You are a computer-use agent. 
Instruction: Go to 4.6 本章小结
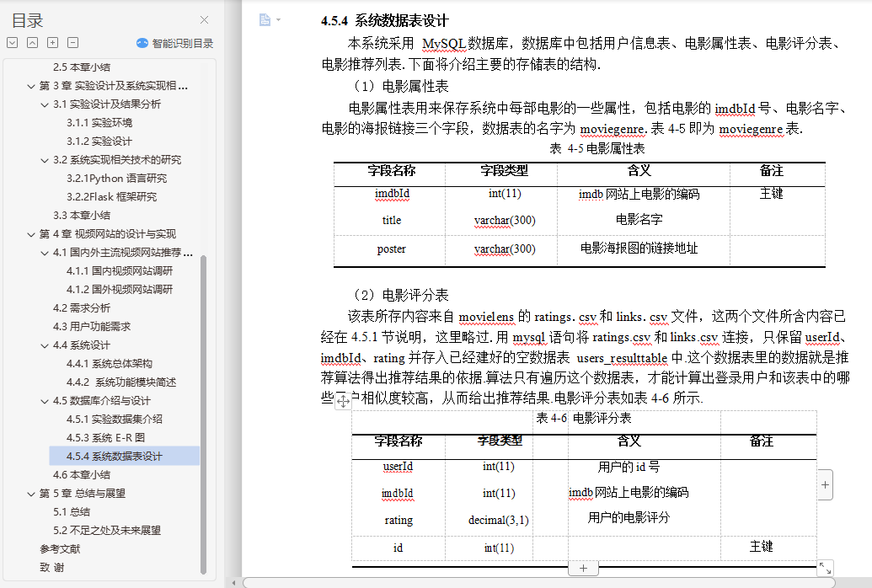(82, 475)
